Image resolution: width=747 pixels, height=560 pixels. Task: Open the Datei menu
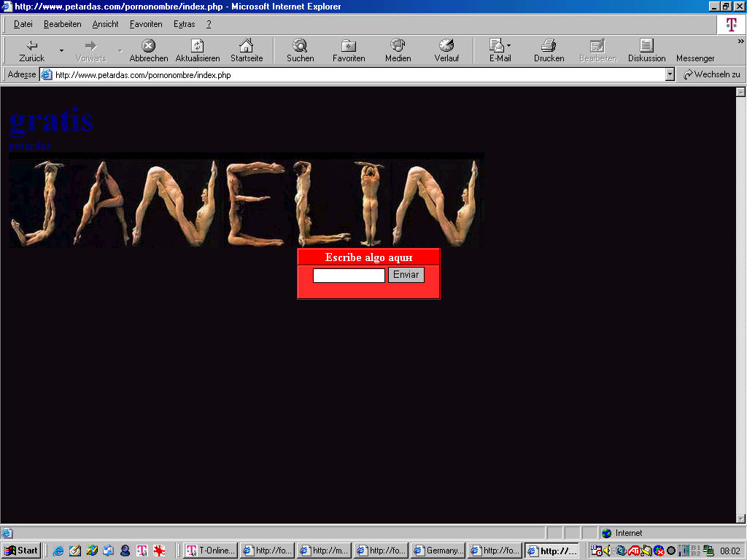pyautogui.click(x=23, y=24)
